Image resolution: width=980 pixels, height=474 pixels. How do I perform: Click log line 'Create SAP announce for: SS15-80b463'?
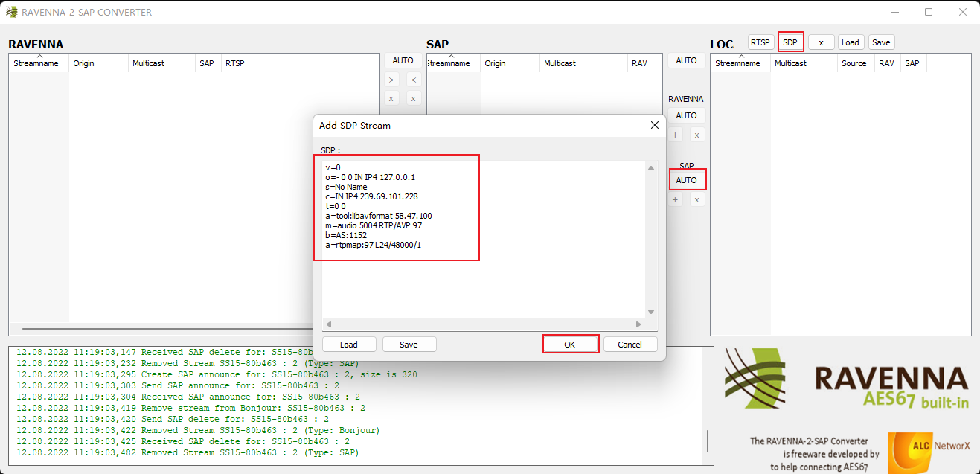click(x=217, y=374)
